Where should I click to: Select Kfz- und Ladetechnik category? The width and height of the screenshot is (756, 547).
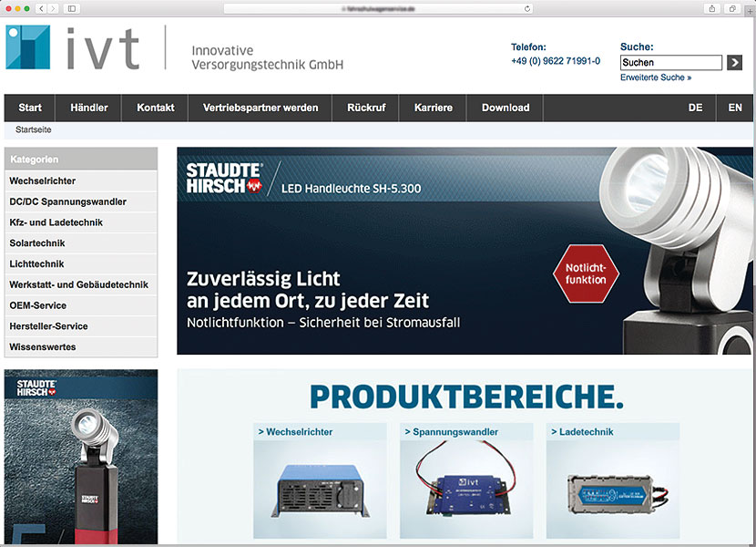pyautogui.click(x=81, y=222)
